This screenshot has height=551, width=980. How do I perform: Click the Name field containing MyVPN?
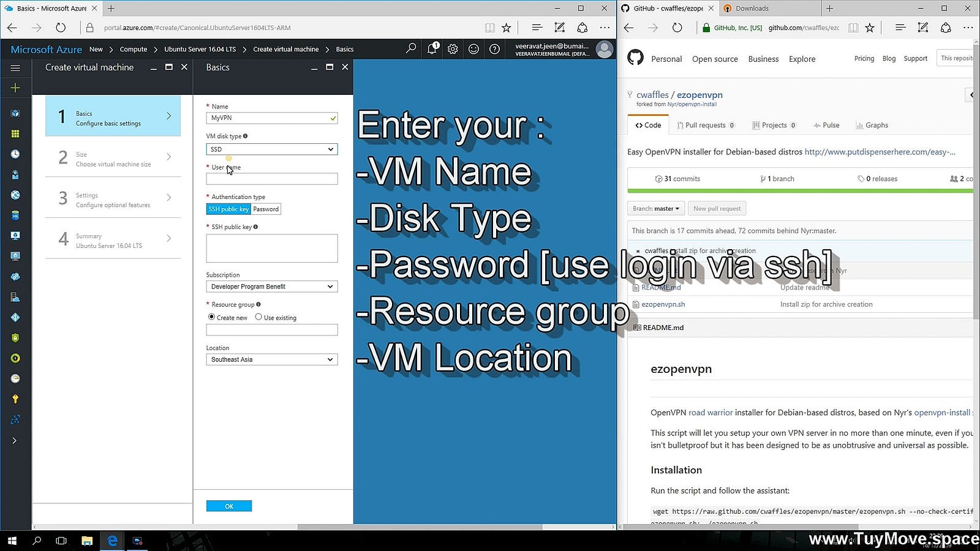(x=272, y=118)
